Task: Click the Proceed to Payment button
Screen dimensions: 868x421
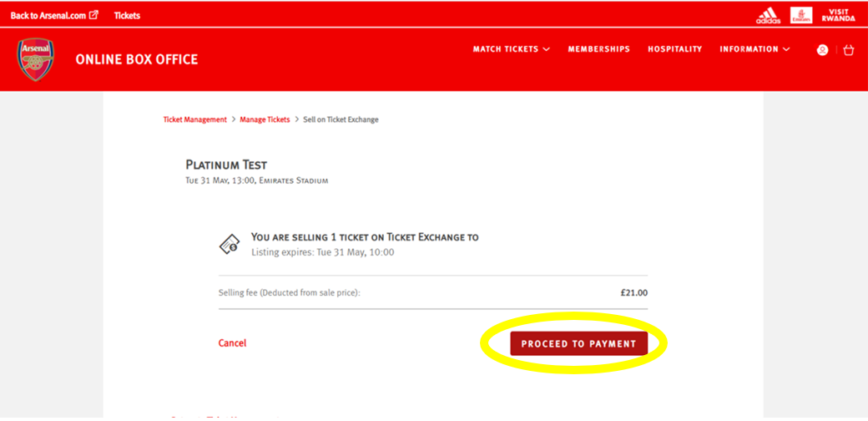Action: click(x=578, y=343)
